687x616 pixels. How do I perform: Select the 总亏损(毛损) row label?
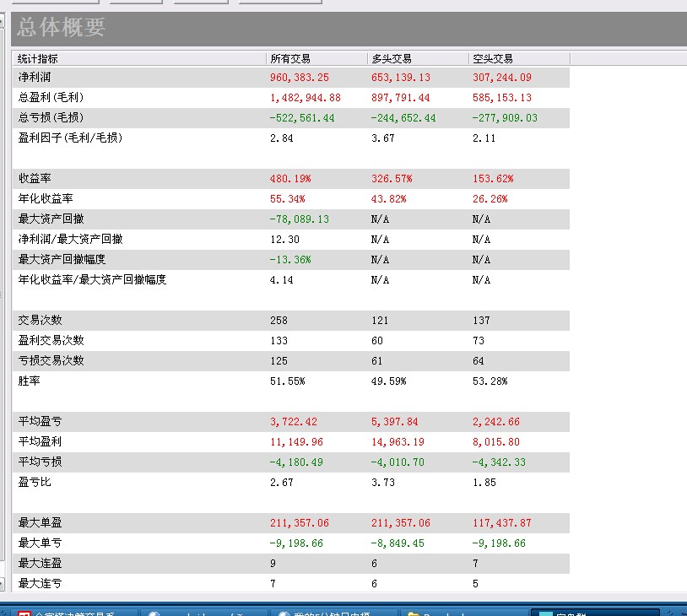click(x=51, y=117)
